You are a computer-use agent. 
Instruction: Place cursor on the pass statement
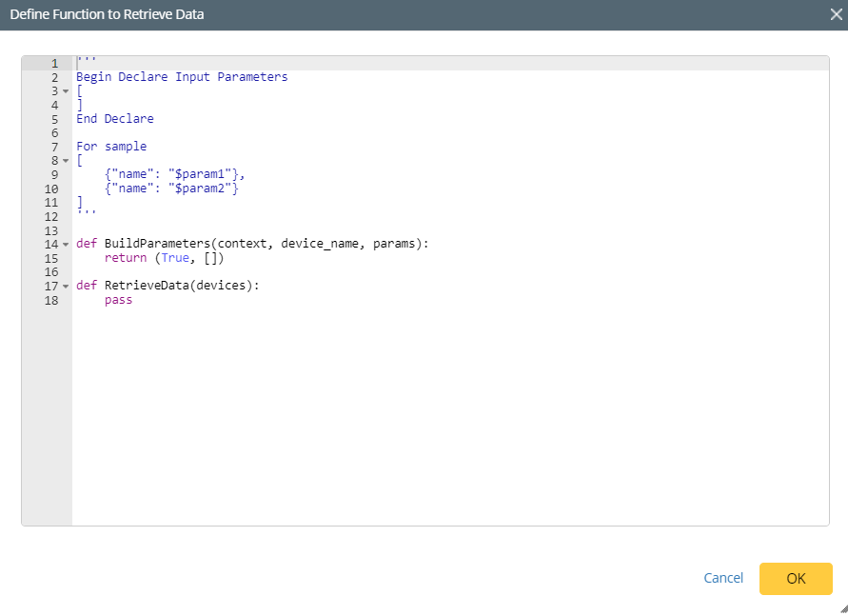click(x=119, y=300)
